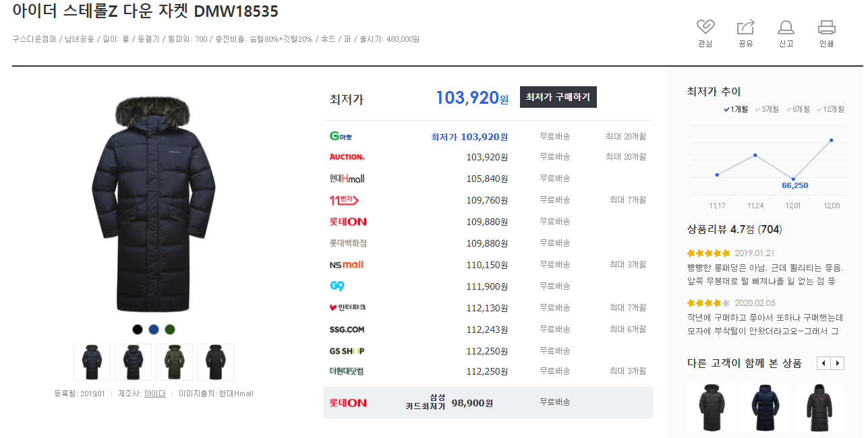Click GS SHOP price 112,250원
This screenshot has height=438, width=868.
pyautogui.click(x=487, y=351)
